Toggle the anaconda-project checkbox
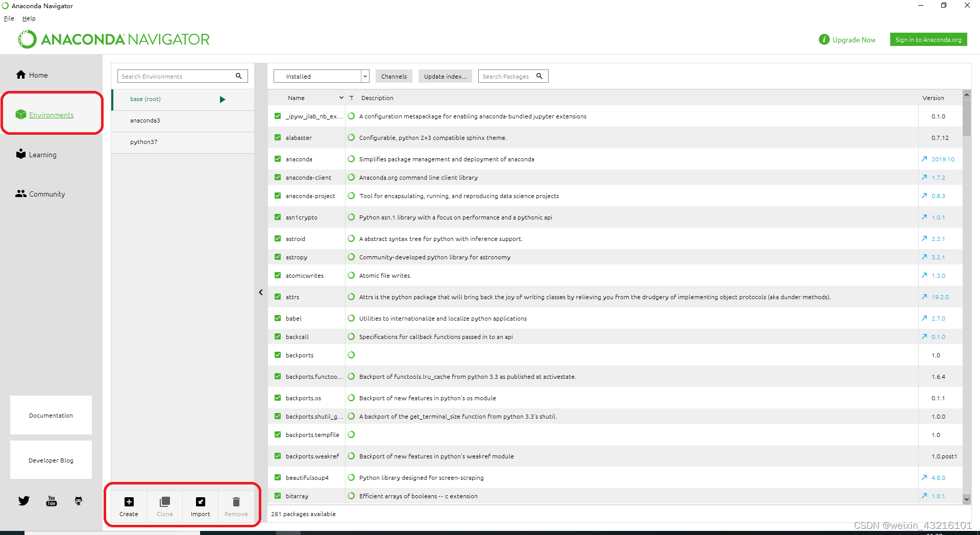The height and width of the screenshot is (535, 980). 278,196
